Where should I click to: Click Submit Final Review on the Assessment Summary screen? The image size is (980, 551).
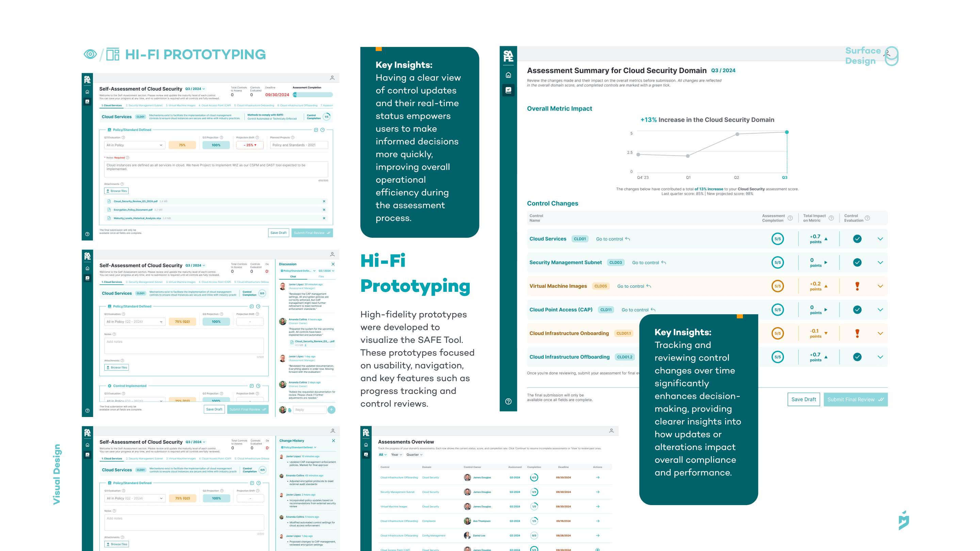[x=855, y=399]
